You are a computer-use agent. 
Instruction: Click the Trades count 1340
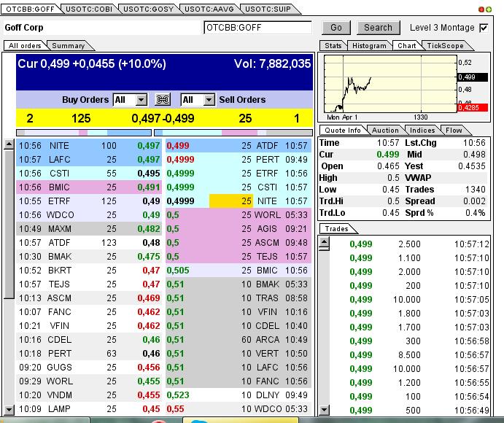pyautogui.click(x=476, y=190)
